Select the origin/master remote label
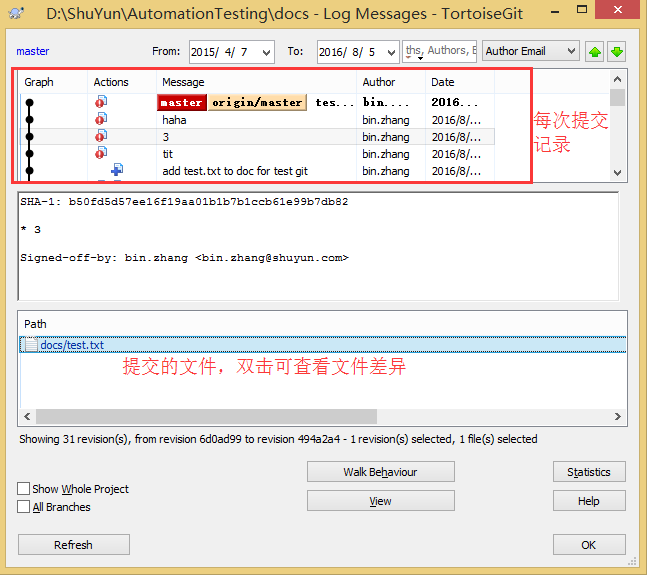This screenshot has width=647, height=575. 257,102
